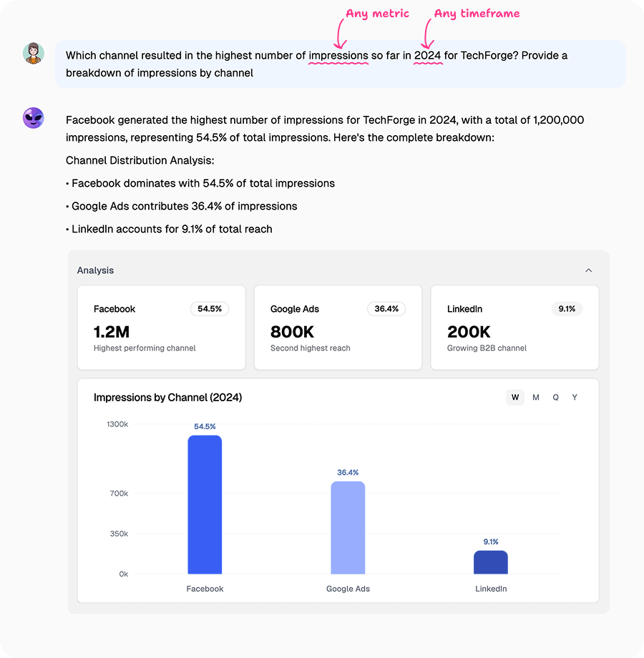The image size is (644, 658).
Task: Click the Google Ads card showing 800K
Action: click(x=338, y=328)
